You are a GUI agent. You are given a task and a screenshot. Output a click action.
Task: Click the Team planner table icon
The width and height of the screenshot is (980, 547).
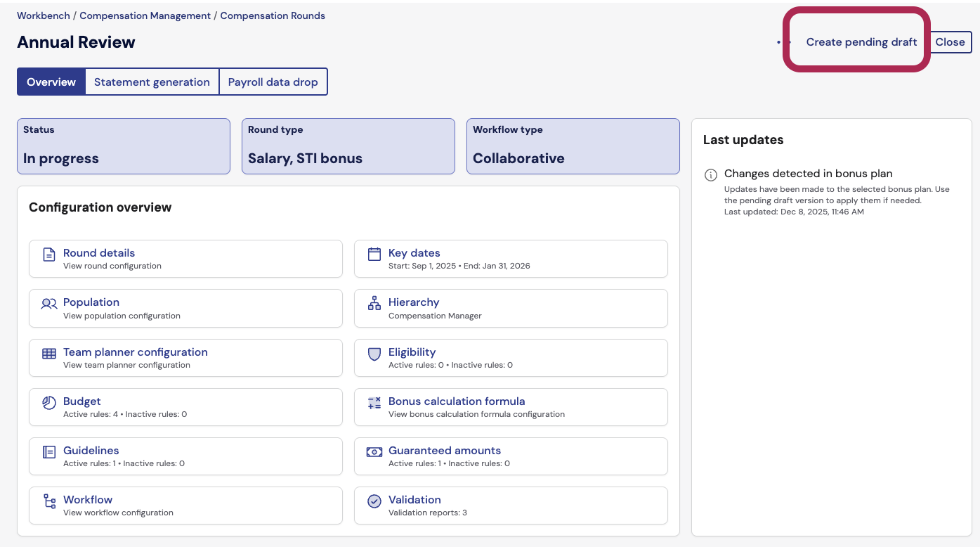49,354
